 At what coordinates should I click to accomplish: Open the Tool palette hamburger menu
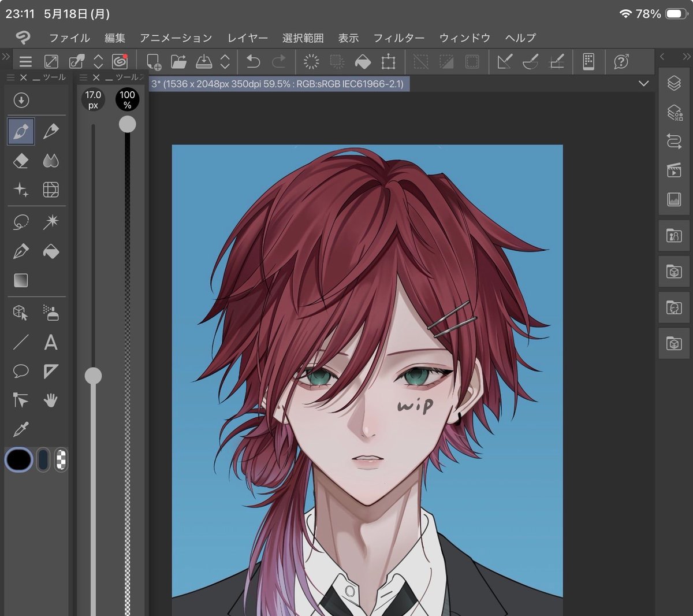(x=10, y=77)
